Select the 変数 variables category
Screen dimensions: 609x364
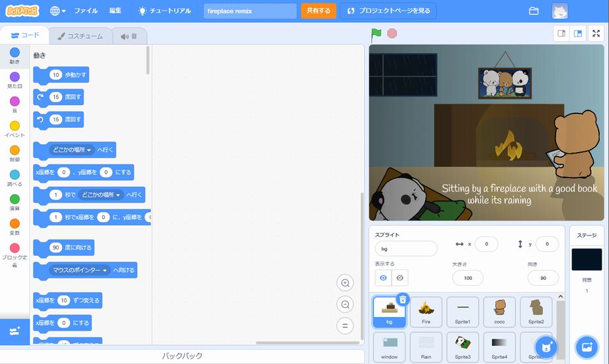pyautogui.click(x=15, y=227)
